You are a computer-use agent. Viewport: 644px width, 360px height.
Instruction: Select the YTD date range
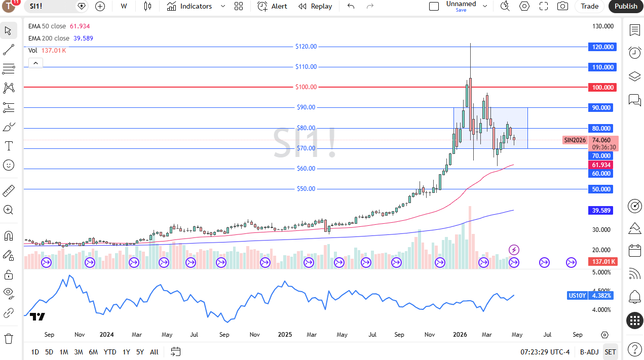tap(110, 352)
